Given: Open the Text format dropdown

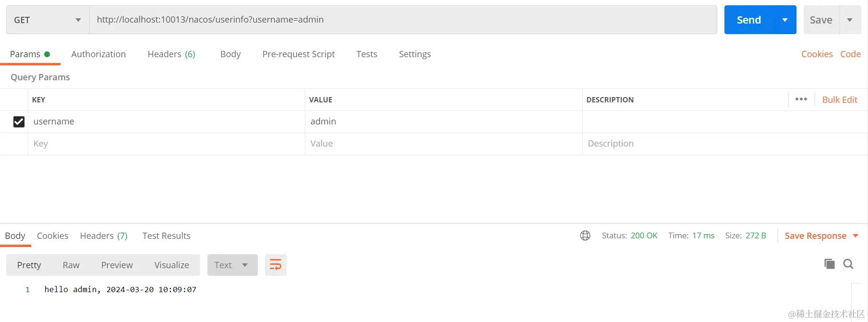Looking at the screenshot, I should point(232,265).
